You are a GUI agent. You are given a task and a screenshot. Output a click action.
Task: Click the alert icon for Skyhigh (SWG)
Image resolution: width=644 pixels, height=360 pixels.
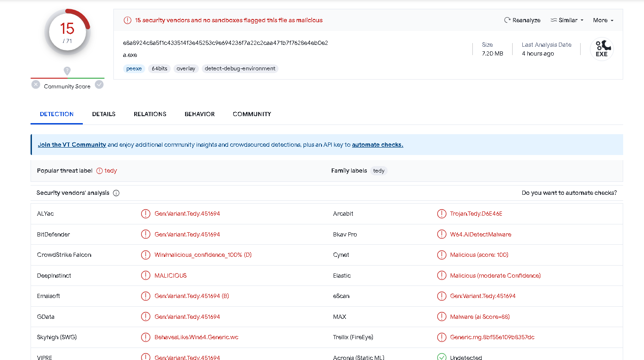(x=146, y=337)
